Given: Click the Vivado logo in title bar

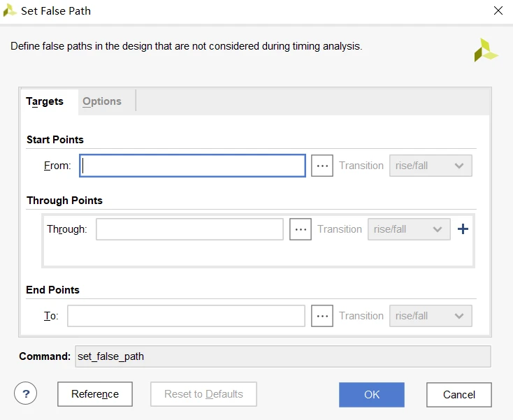Looking at the screenshot, I should pyautogui.click(x=10, y=10).
